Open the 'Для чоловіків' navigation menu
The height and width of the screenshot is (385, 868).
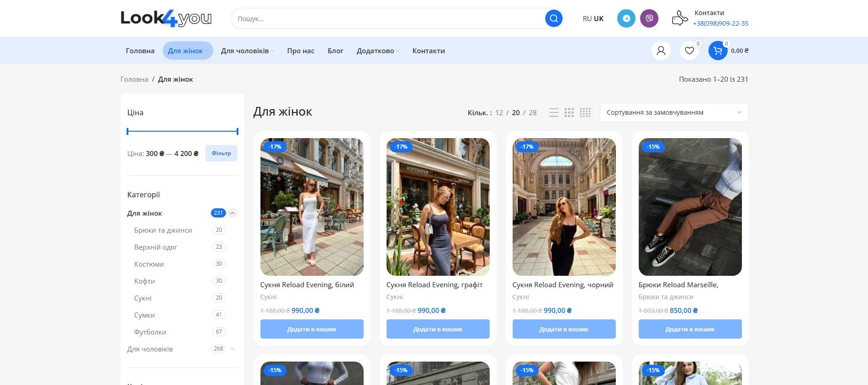(x=248, y=50)
